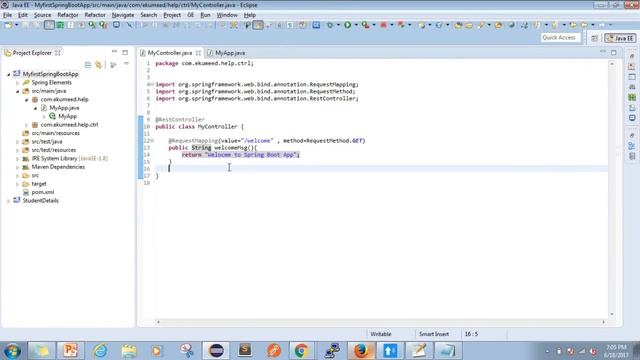This screenshot has height=360, width=640.
Task: Click Smart Insert status bar entry
Action: (434, 334)
